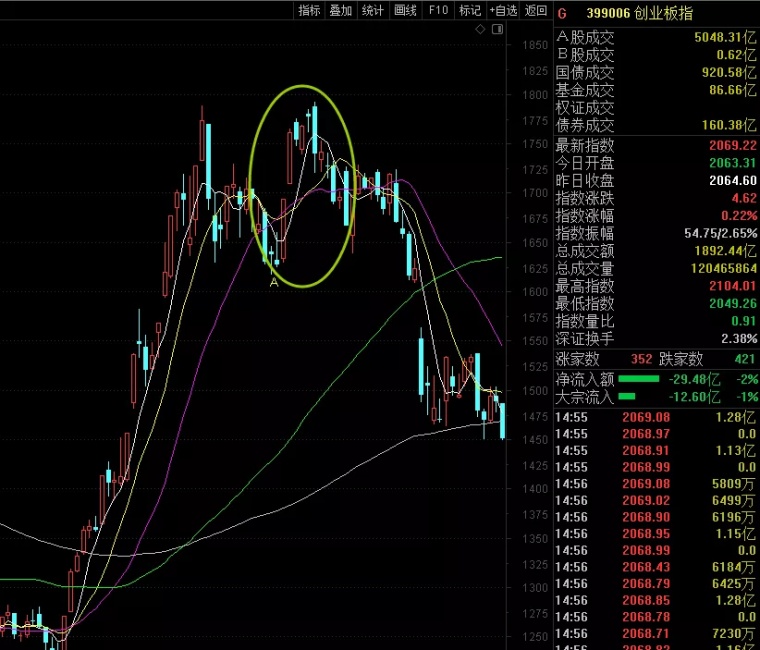760x650 pixels.
Task: Click the 权证成交 row label
Action: pos(585,108)
